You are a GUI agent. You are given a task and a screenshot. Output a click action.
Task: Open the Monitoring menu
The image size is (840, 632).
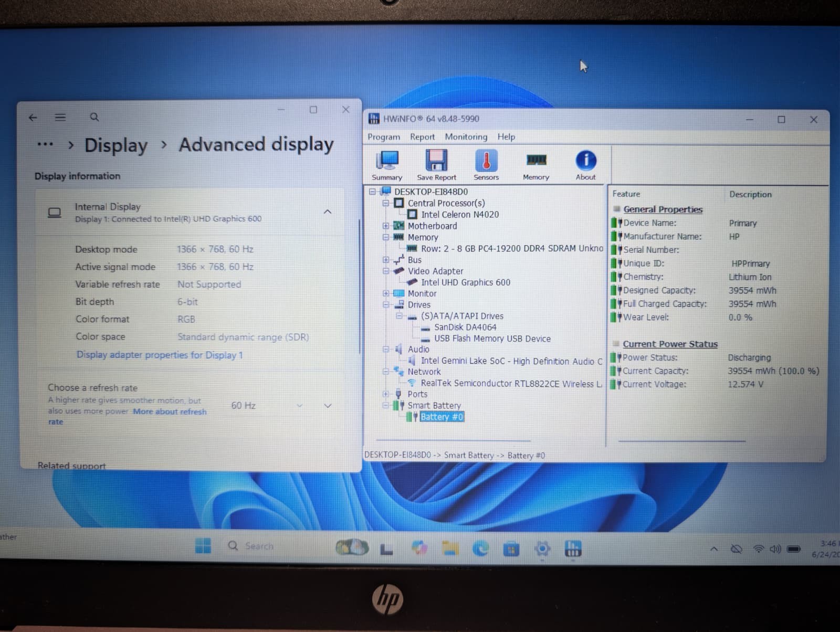click(x=466, y=137)
